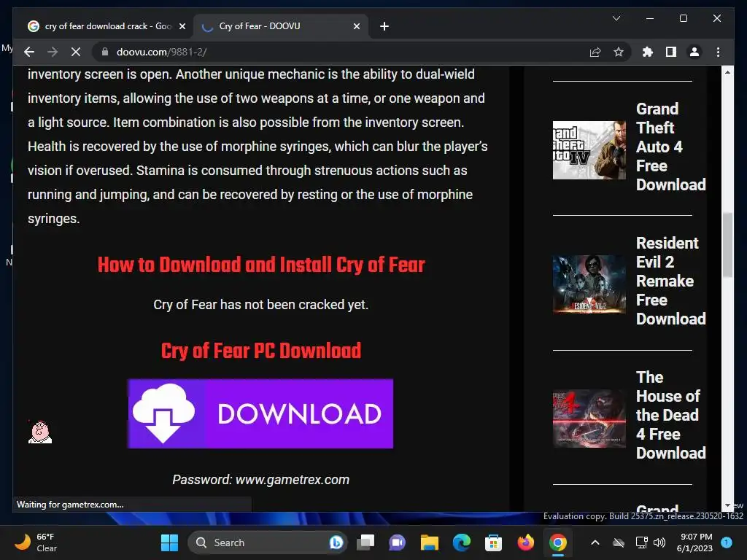
Task: Close the Google search tab
Action: click(x=182, y=26)
